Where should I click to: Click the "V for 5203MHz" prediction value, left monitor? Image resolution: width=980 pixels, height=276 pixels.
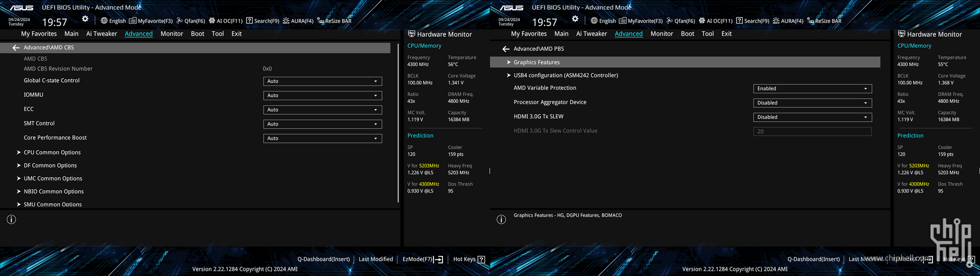click(420, 173)
